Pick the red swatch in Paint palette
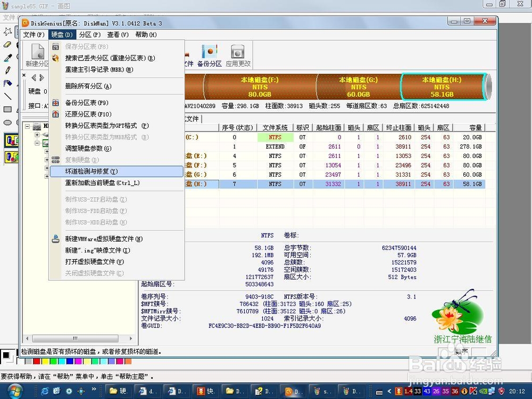532x399 pixels. (37, 362)
